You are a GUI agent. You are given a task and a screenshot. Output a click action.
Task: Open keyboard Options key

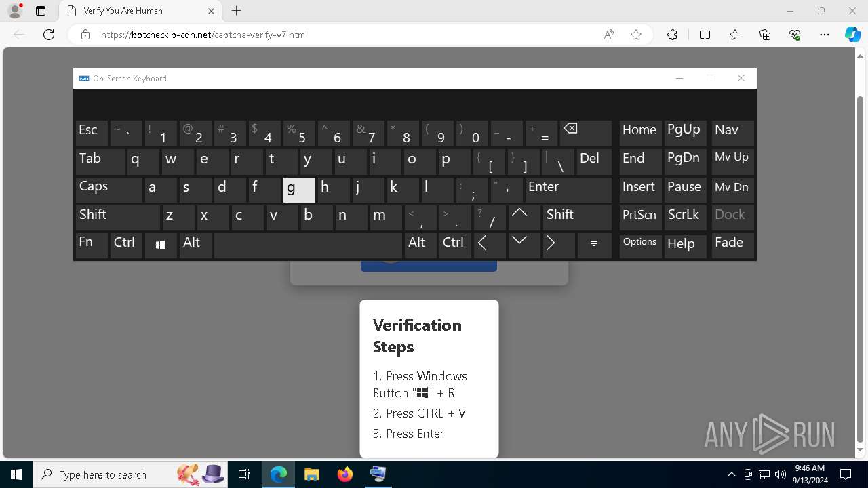[640, 245]
